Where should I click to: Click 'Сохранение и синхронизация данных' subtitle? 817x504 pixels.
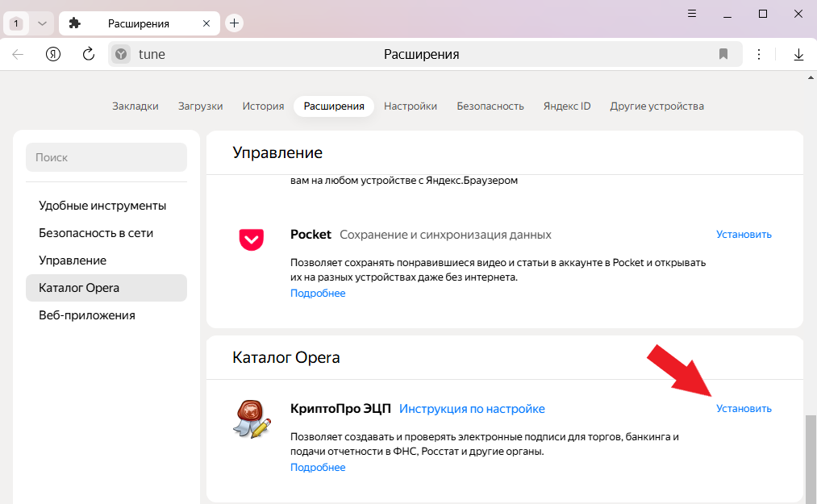point(445,235)
